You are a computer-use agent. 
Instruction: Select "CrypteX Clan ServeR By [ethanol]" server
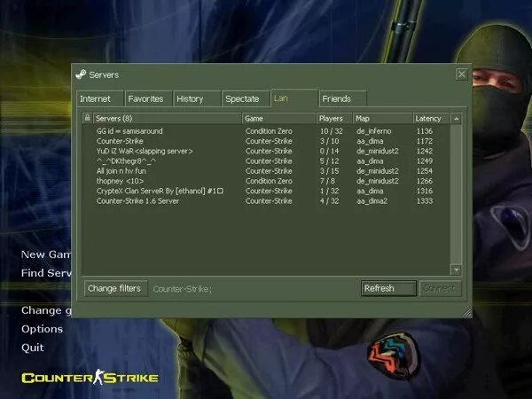[x=266, y=191]
